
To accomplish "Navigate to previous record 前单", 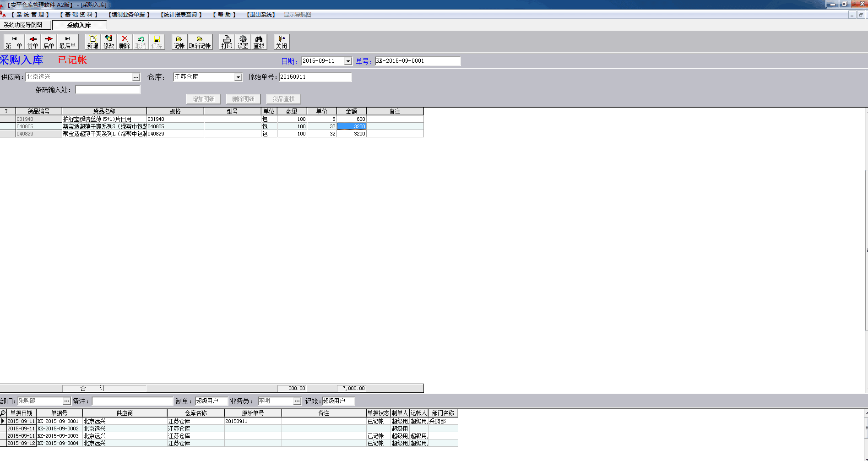I will tap(33, 42).
